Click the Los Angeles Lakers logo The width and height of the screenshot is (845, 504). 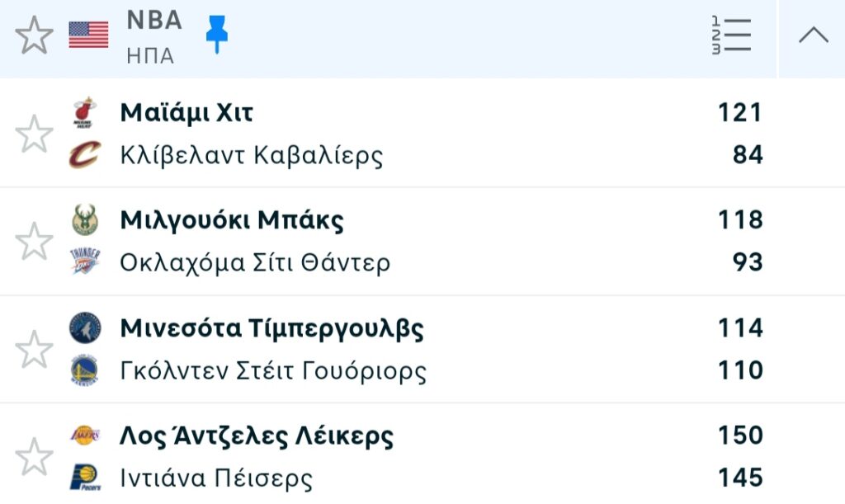point(84,436)
